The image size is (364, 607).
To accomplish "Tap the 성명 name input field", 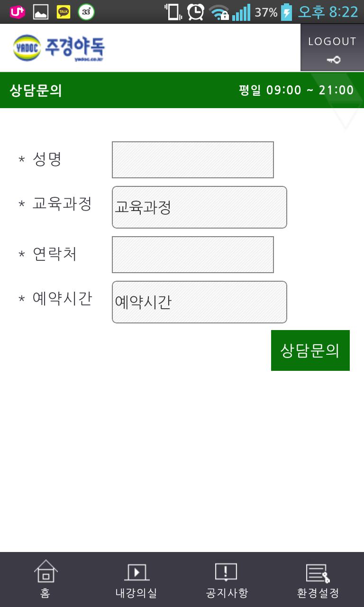I will 192,160.
